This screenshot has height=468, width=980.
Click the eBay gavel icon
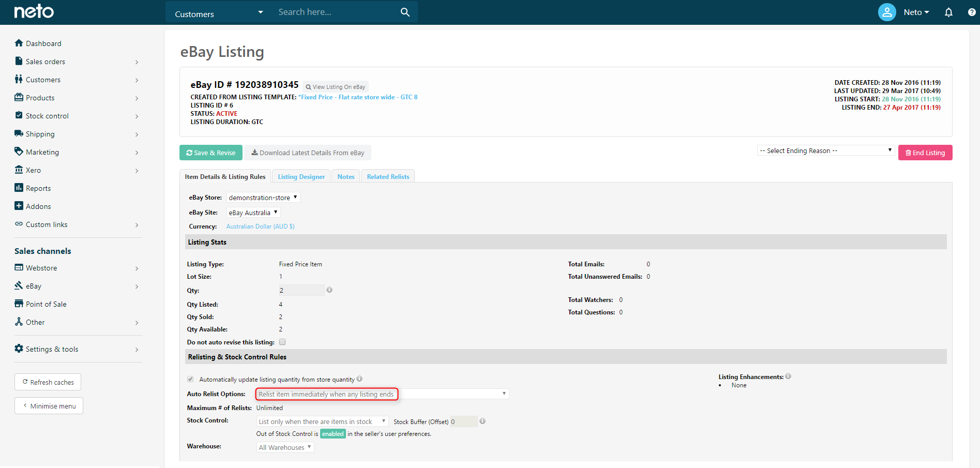point(19,285)
